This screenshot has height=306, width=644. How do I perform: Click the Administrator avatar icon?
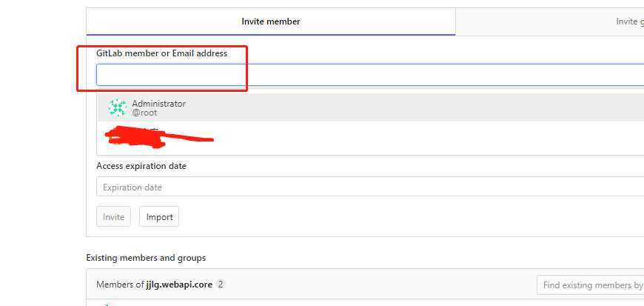[118, 107]
